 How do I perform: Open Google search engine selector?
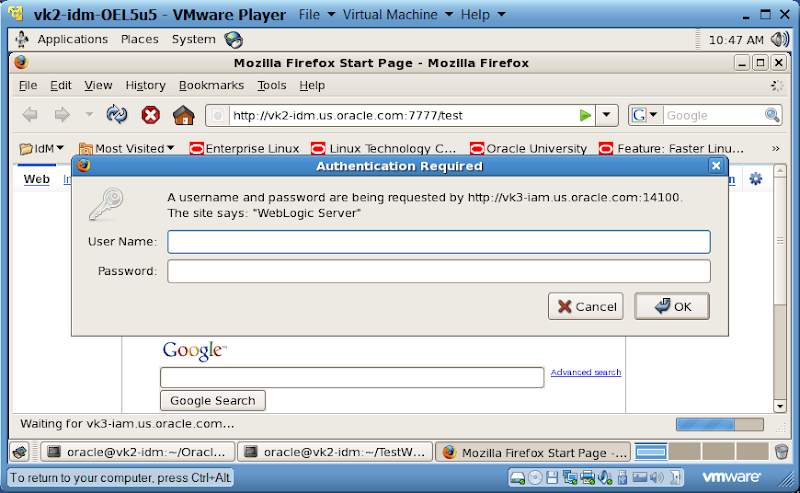[x=645, y=115]
